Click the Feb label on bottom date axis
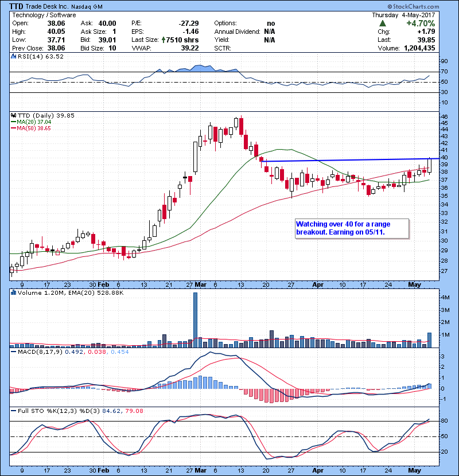459x476 pixels. [x=103, y=470]
